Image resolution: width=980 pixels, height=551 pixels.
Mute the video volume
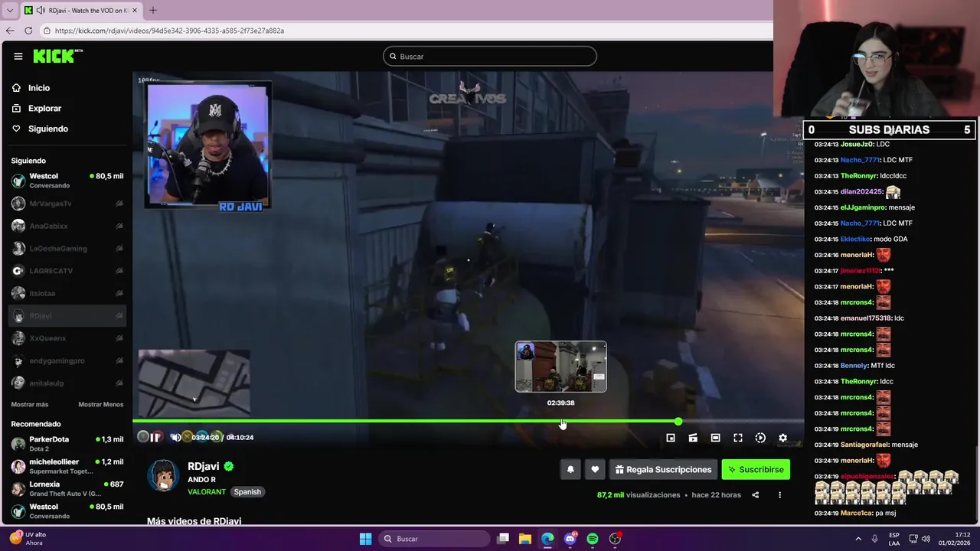(x=175, y=437)
